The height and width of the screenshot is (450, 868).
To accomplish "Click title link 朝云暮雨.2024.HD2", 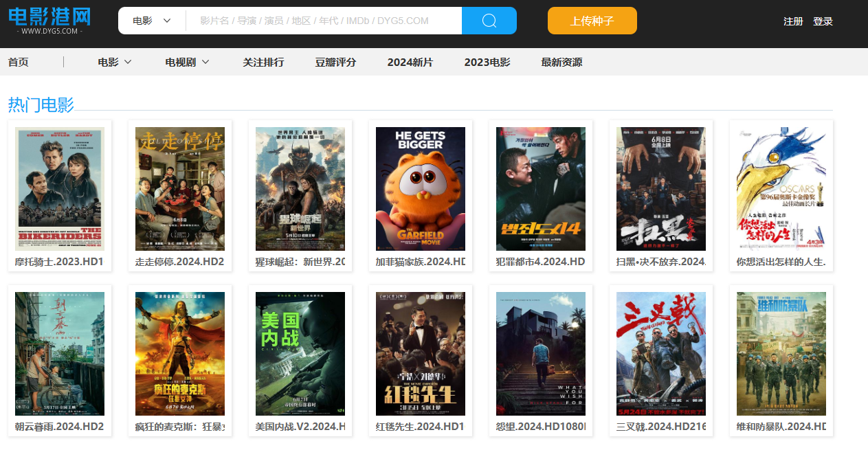I will point(60,427).
